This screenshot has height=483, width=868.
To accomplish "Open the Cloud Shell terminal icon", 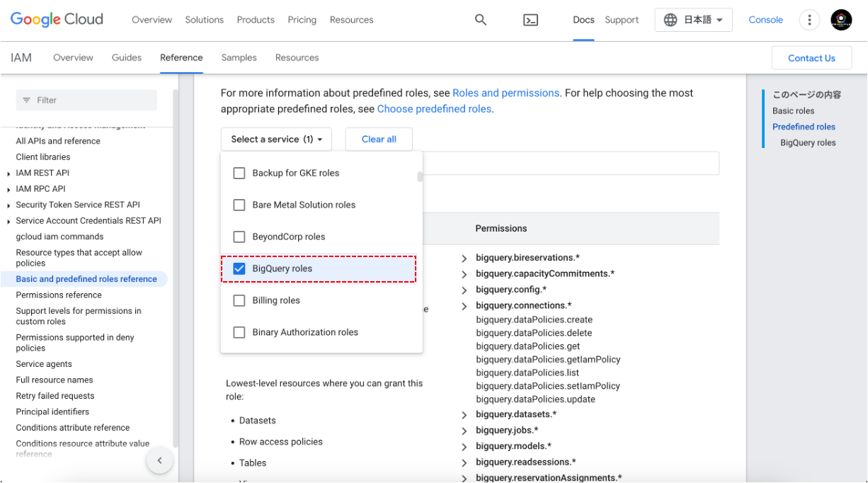I will click(x=530, y=20).
